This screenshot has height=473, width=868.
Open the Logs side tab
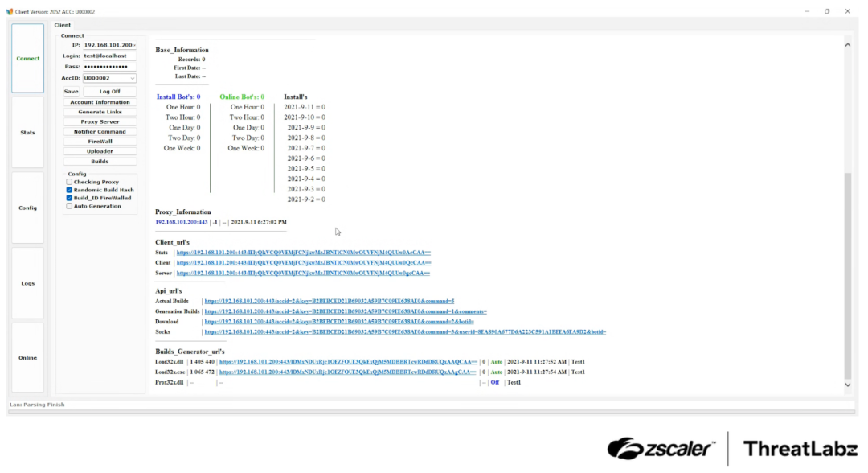pos(28,283)
